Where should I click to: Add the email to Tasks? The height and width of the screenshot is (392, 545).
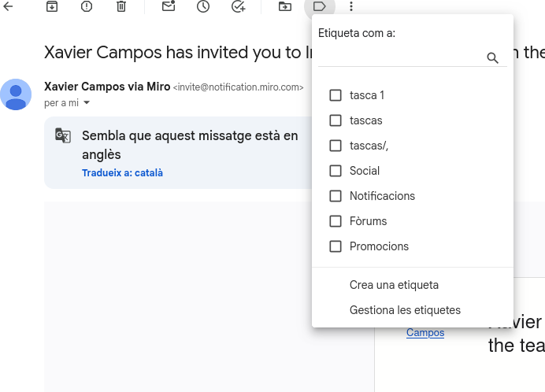pos(238,6)
